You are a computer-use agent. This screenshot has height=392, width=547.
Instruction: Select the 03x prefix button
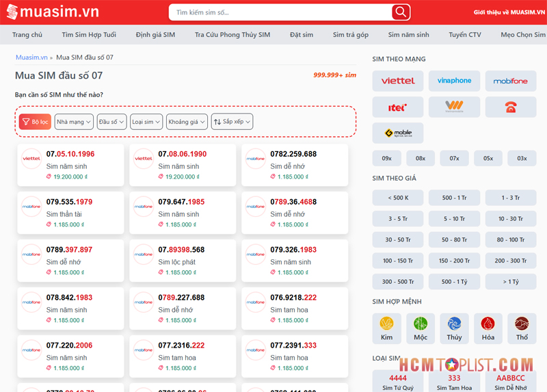522,158
